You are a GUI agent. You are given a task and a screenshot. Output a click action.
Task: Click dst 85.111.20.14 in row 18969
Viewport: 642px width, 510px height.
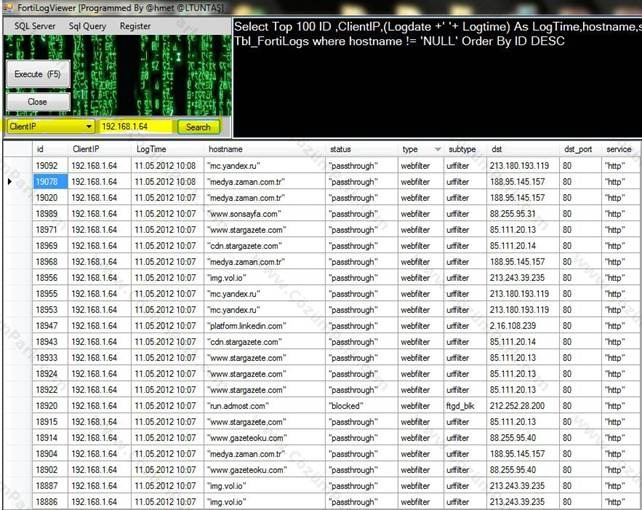click(x=523, y=246)
